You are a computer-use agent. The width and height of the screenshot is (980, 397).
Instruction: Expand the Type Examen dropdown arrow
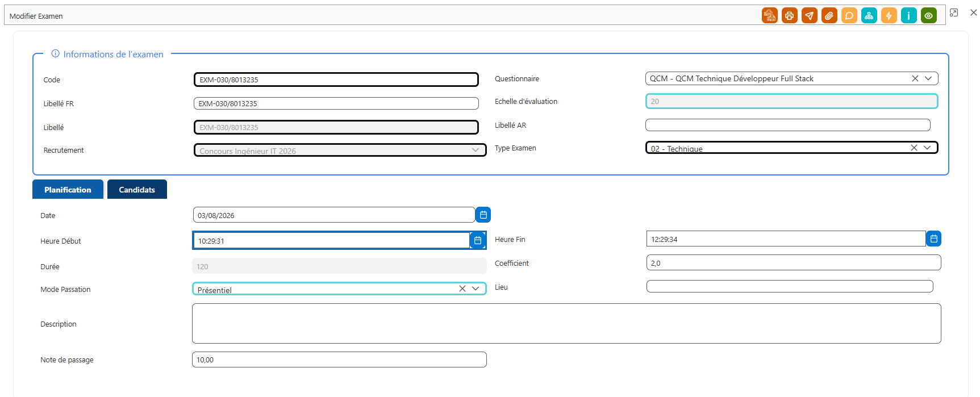(x=927, y=148)
